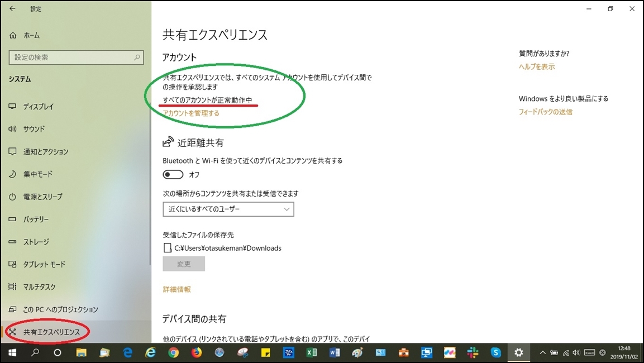Image resolution: width=644 pixels, height=363 pixels.
Task: Click the taskbar clock showing 12:48
Action: 624,352
